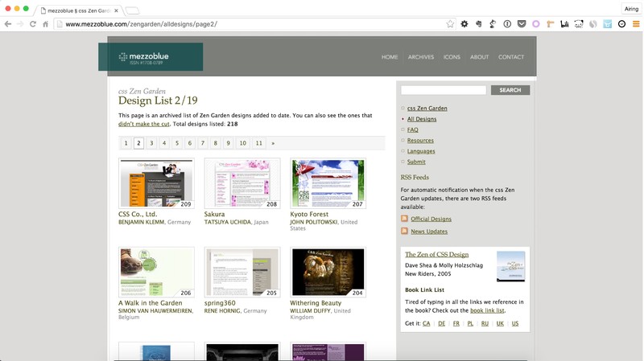Open ICONS in the site navigation
The image size is (644, 361).
[x=452, y=57]
